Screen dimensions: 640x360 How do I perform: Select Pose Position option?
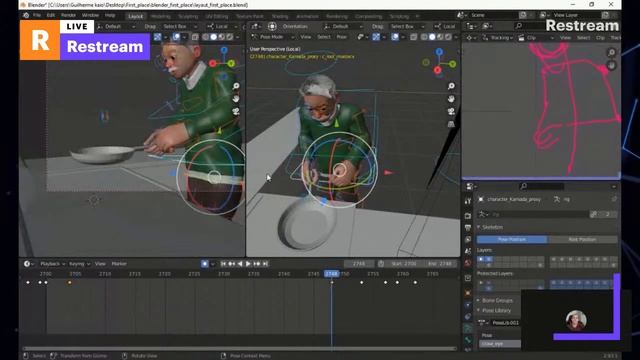[512, 240]
